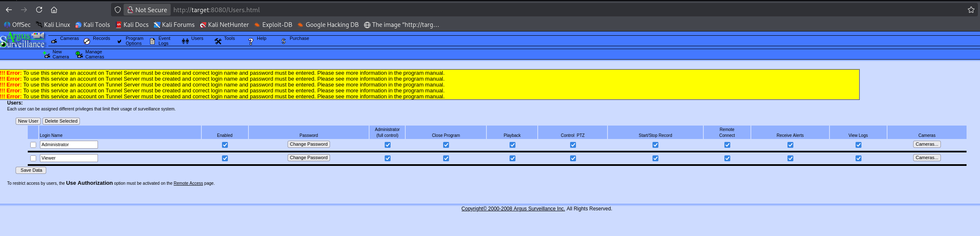Toggle Enabled for Administrator
This screenshot has height=236, width=980.
[x=225, y=145]
